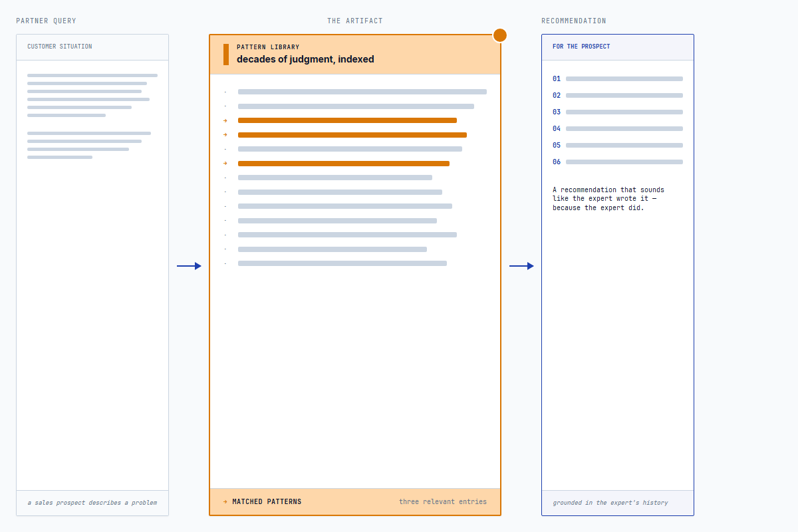Select the blue arrow between query and artifact
798x532 pixels.
[x=190, y=265]
